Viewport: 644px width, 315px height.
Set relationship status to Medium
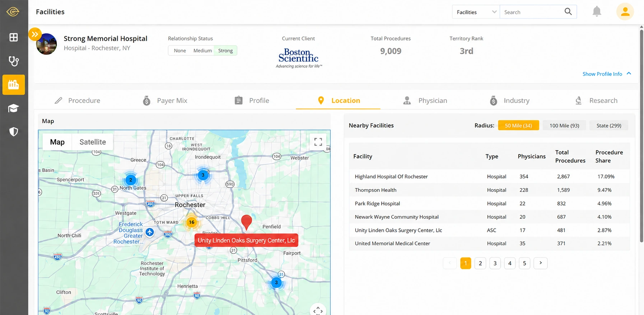pyautogui.click(x=202, y=51)
